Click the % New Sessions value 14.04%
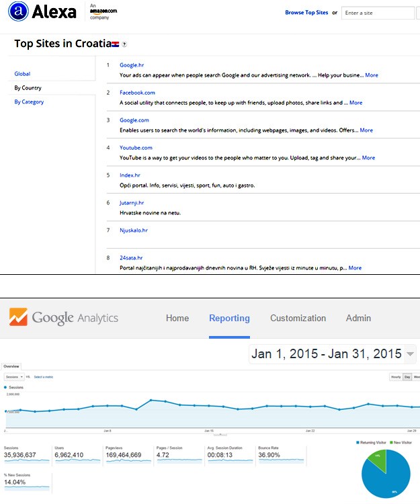This screenshot has height=504, width=420. pyautogui.click(x=15, y=482)
